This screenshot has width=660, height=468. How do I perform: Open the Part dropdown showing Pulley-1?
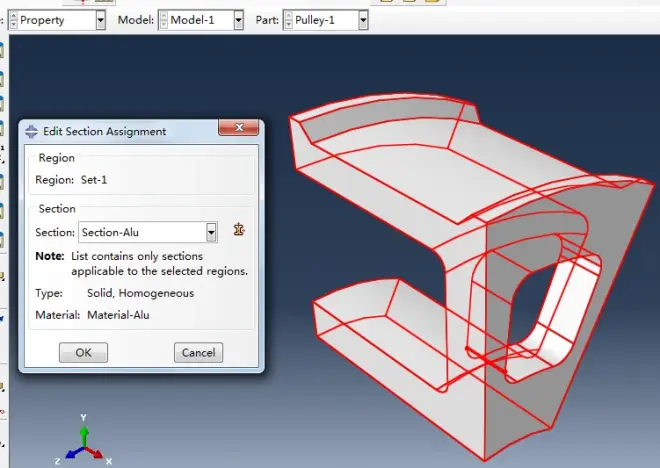363,20
